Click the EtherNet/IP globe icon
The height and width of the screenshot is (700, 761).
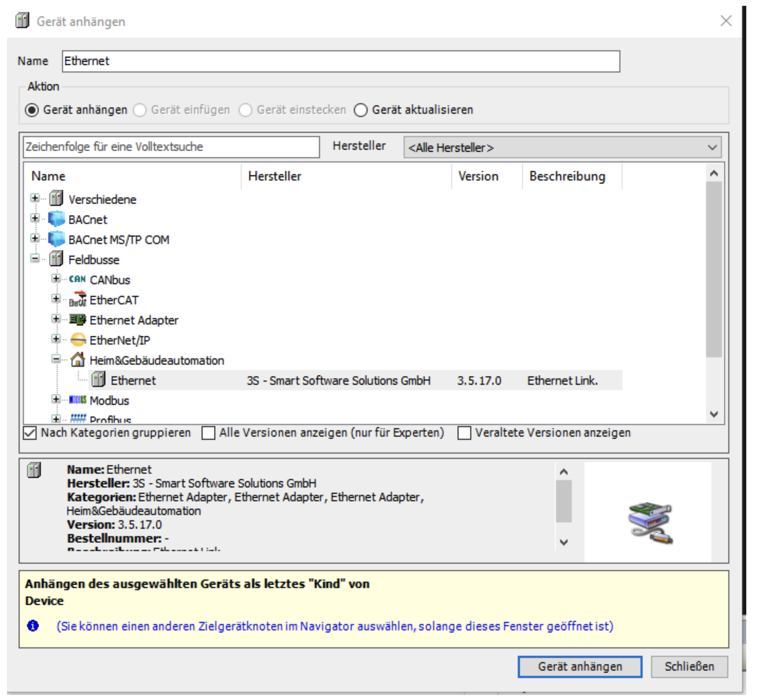pos(77,340)
